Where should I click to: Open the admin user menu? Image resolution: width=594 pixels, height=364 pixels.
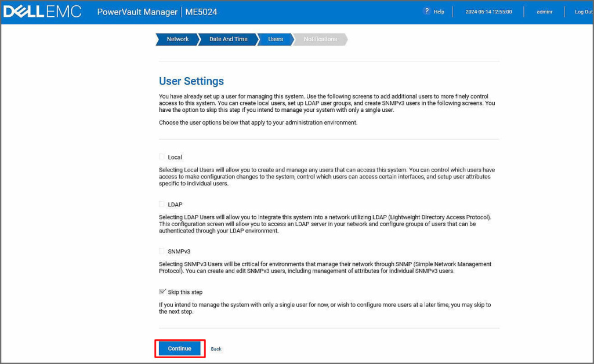coord(544,12)
